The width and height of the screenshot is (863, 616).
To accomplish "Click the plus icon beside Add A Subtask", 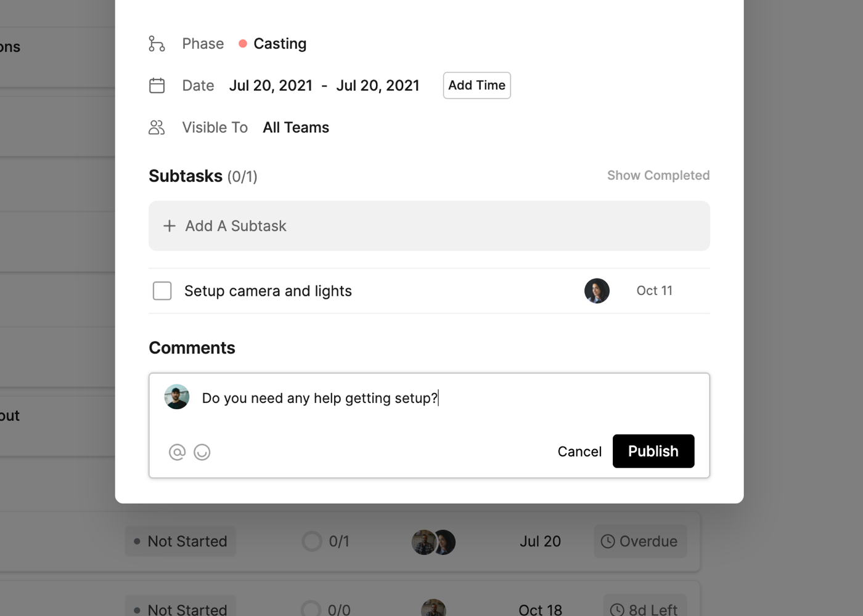I will pos(170,226).
